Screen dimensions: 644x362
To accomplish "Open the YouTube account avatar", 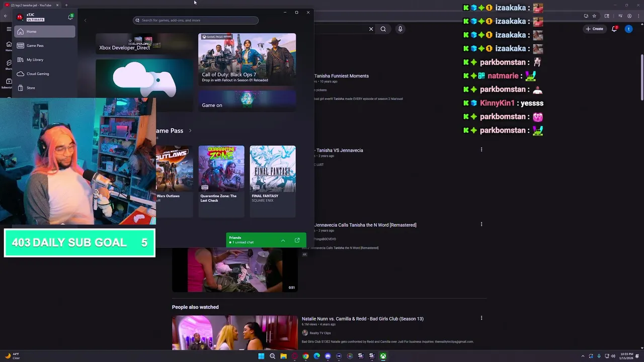I will (x=628, y=29).
